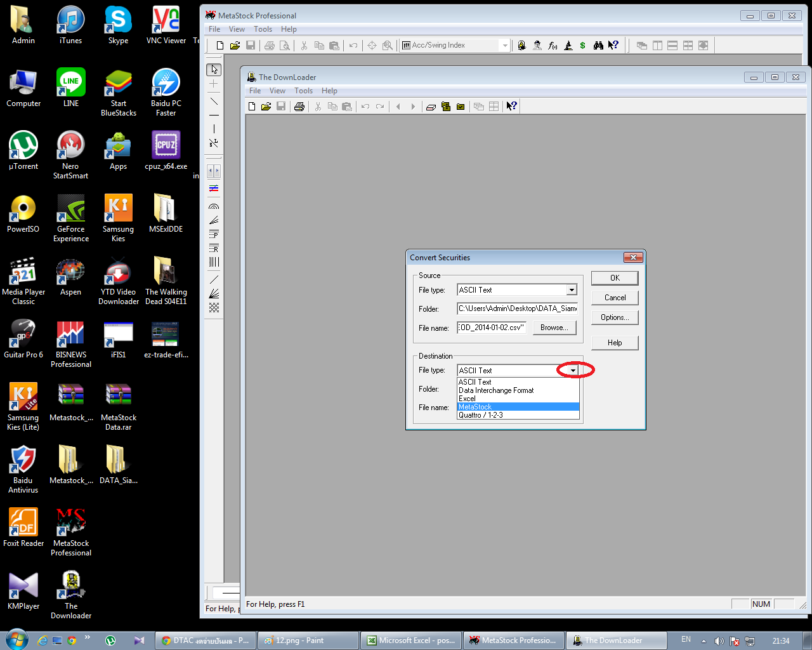
Task: Click the Options... button
Action: coord(615,317)
